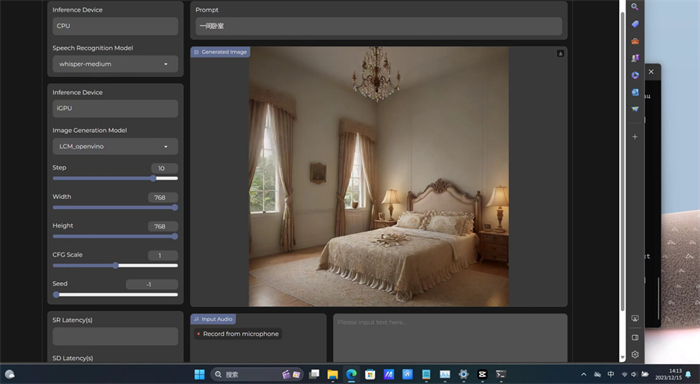Image resolution: width=700 pixels, height=384 pixels.
Task: Click the CFG Scale value box
Action: 163,255
